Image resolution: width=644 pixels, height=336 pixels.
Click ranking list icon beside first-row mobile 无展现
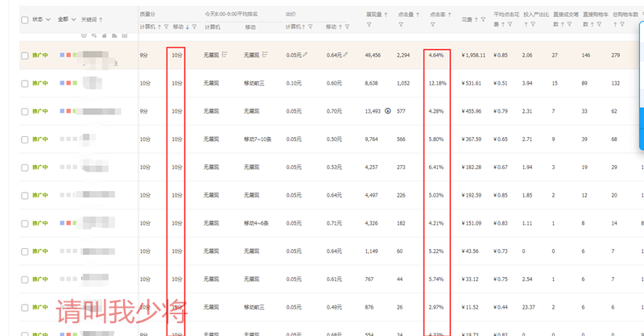pyautogui.click(x=265, y=55)
